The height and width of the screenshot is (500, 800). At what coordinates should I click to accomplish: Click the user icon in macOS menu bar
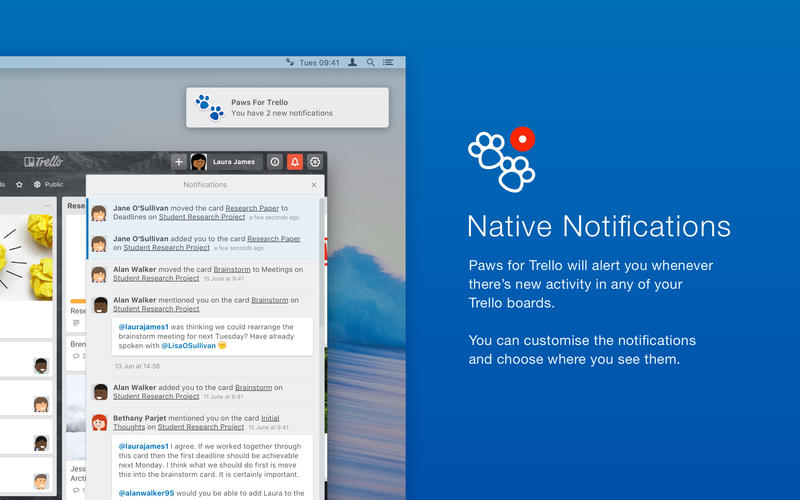click(x=352, y=62)
